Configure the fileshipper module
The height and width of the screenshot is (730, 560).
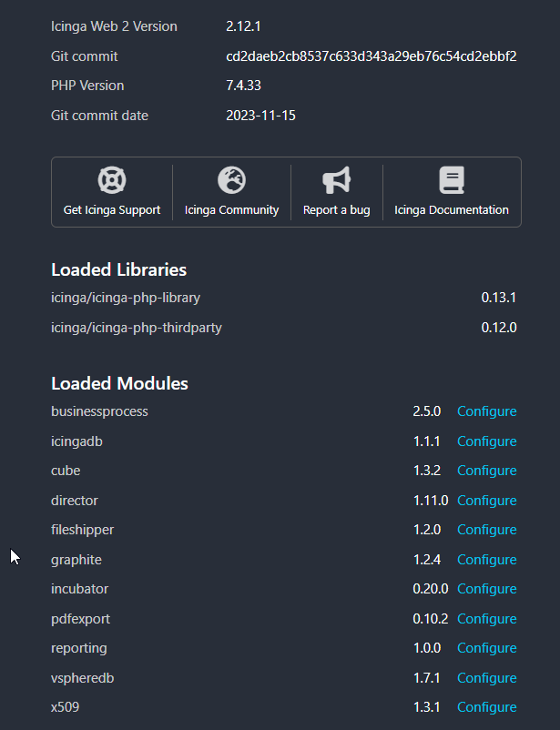pyautogui.click(x=487, y=530)
